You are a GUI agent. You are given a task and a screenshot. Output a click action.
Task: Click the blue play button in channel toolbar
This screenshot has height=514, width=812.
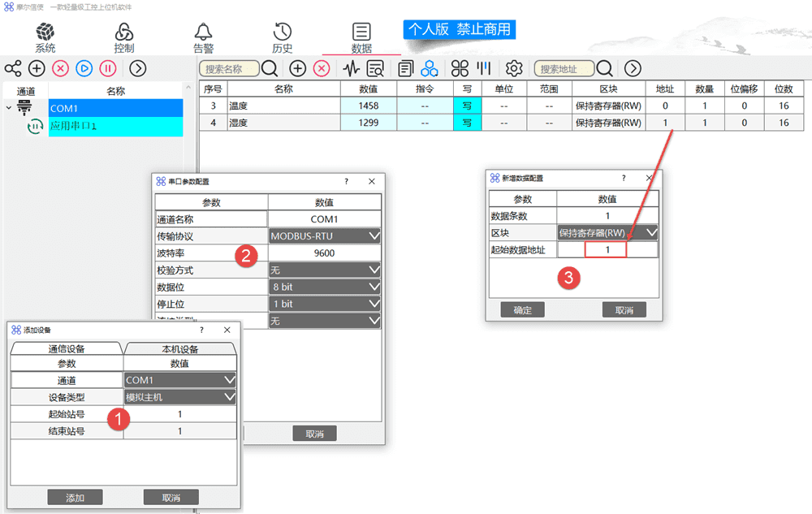[84, 68]
